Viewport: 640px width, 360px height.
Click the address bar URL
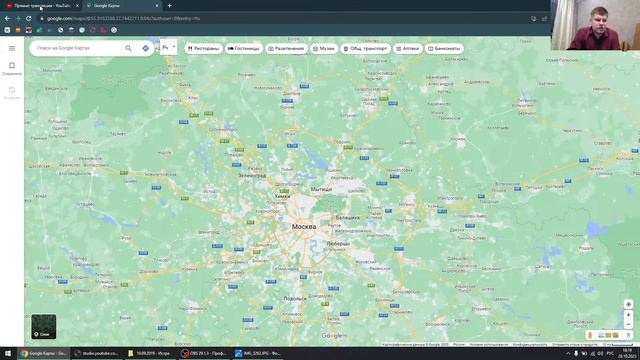pos(123,18)
